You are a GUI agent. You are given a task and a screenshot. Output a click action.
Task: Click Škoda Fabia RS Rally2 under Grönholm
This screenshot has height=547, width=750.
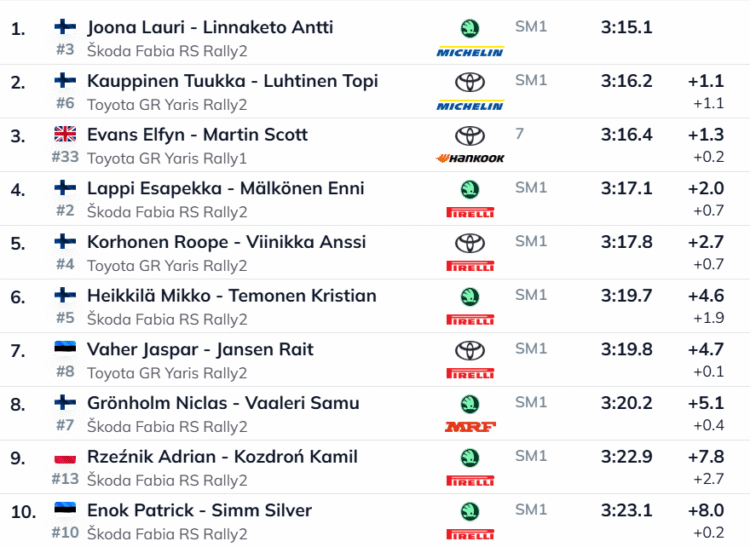click(x=167, y=426)
